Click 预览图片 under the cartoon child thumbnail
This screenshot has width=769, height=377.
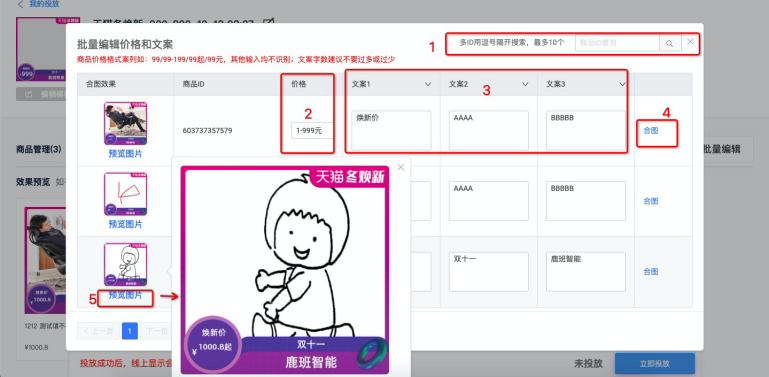point(126,295)
